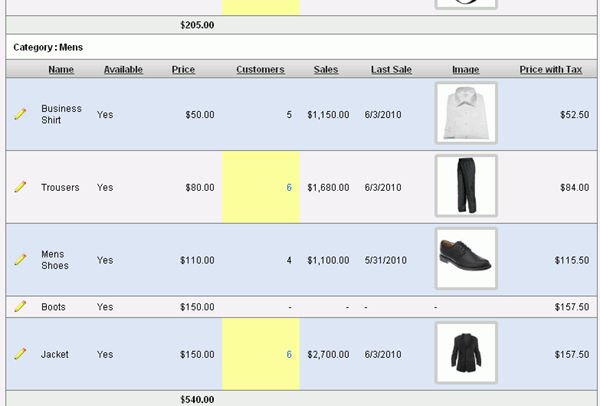600x406 pixels.
Task: Click the Boots product name cell
Action: click(53, 307)
